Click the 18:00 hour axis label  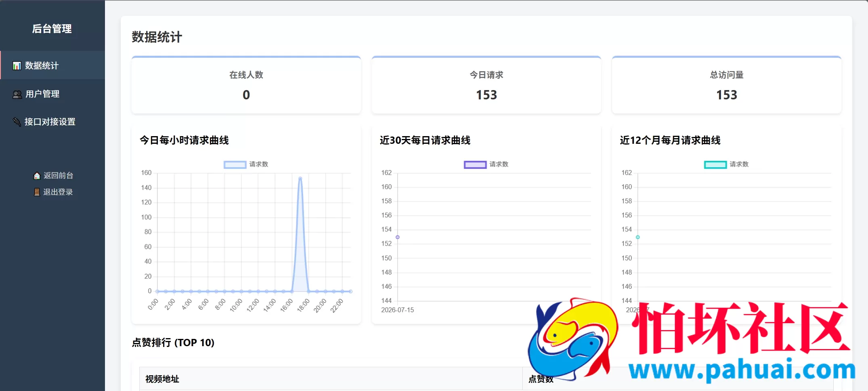click(x=303, y=305)
